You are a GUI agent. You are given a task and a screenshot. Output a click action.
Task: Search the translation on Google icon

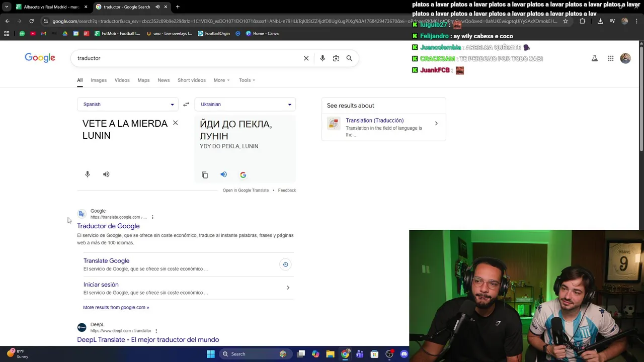(243, 175)
